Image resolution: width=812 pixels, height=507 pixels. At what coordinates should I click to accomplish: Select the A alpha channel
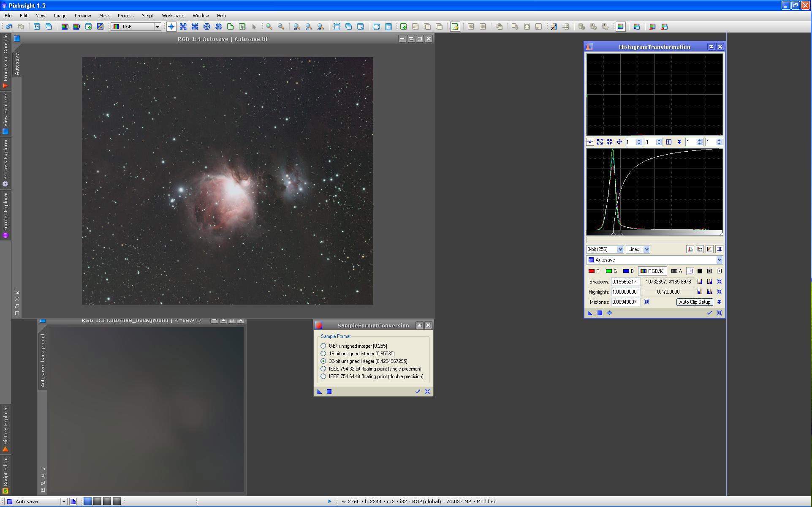[677, 271]
